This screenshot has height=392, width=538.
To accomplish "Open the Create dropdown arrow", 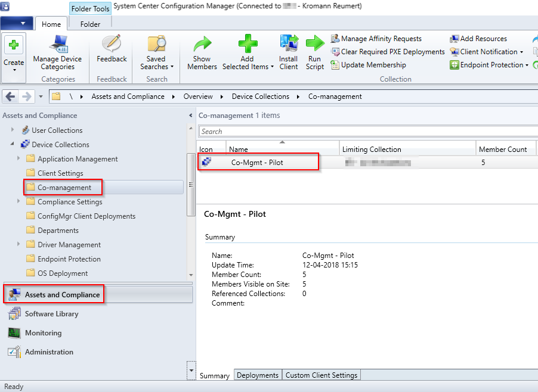I will [x=14, y=70].
